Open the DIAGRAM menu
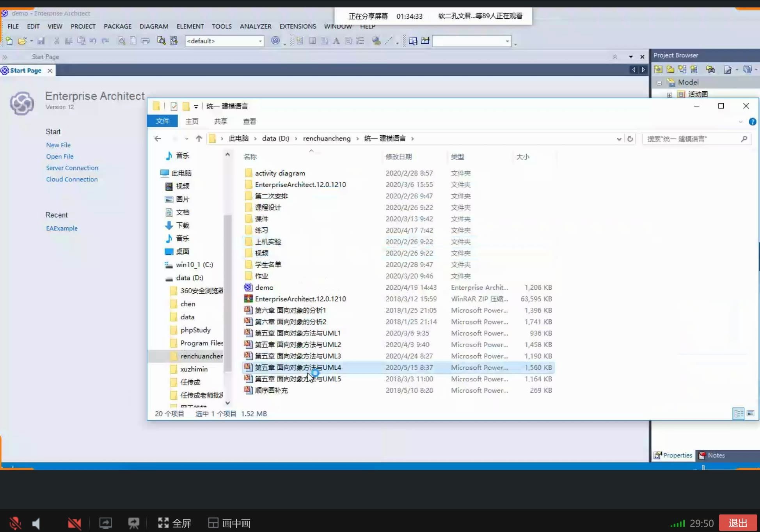Screen dimensions: 760x532 [154, 26]
